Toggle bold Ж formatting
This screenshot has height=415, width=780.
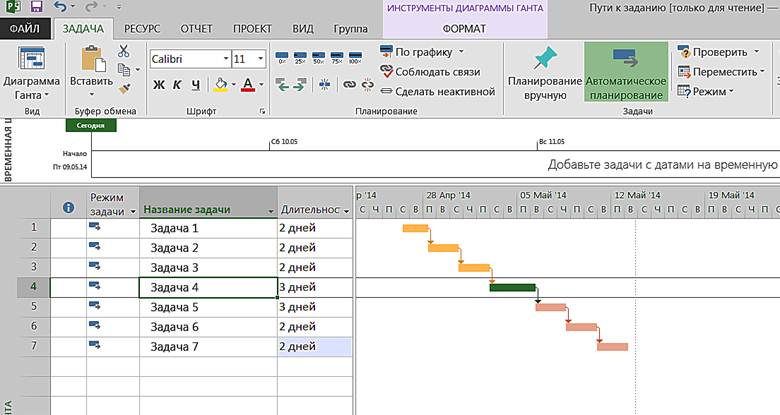pos(159,85)
